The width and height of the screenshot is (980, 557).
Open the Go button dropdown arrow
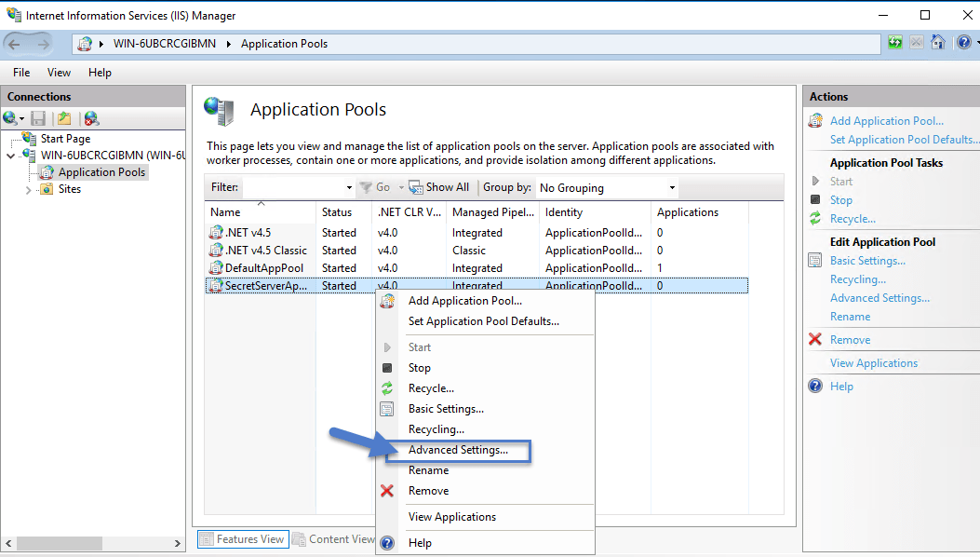(x=401, y=188)
